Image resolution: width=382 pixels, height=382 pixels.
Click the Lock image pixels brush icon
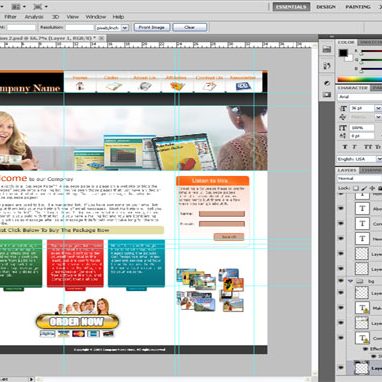click(x=364, y=188)
